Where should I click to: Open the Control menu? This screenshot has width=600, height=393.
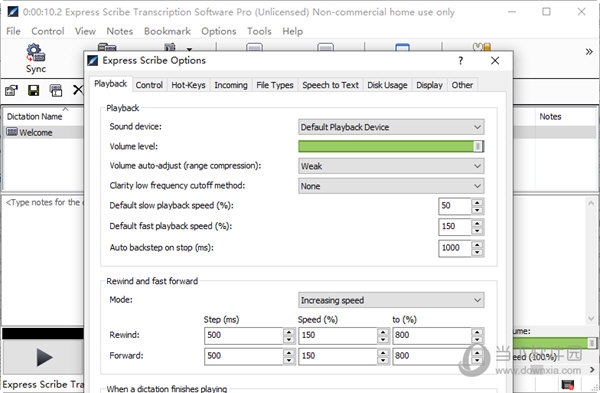(48, 31)
